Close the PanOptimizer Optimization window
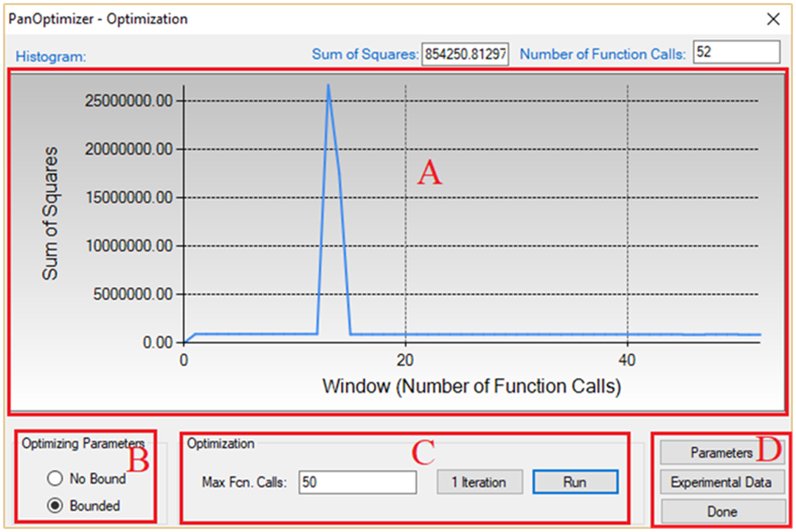 coord(773,19)
